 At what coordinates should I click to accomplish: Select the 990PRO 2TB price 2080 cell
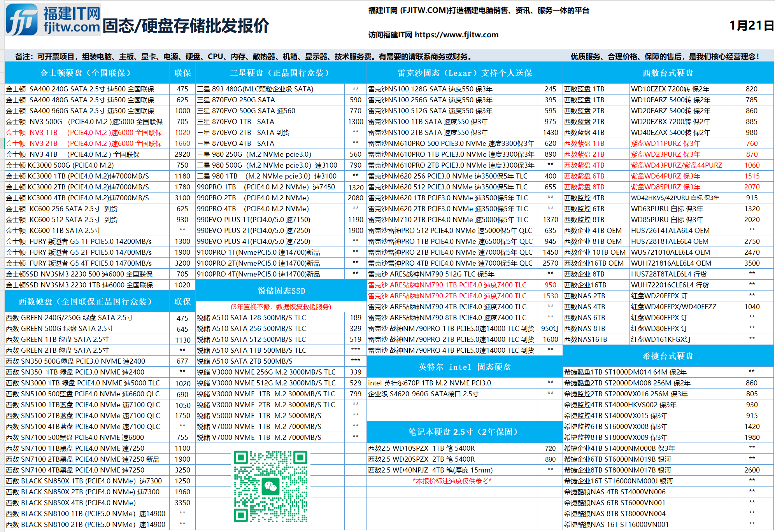(355, 198)
